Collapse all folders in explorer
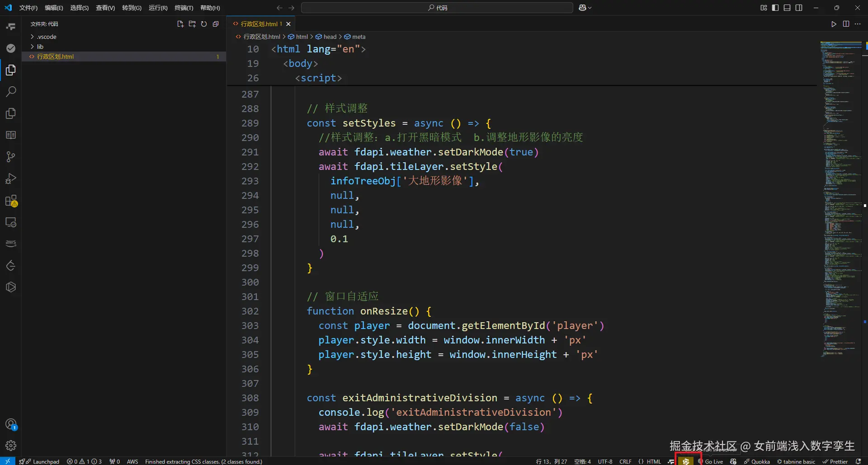Screen dimensions: 868x465 tap(216, 24)
